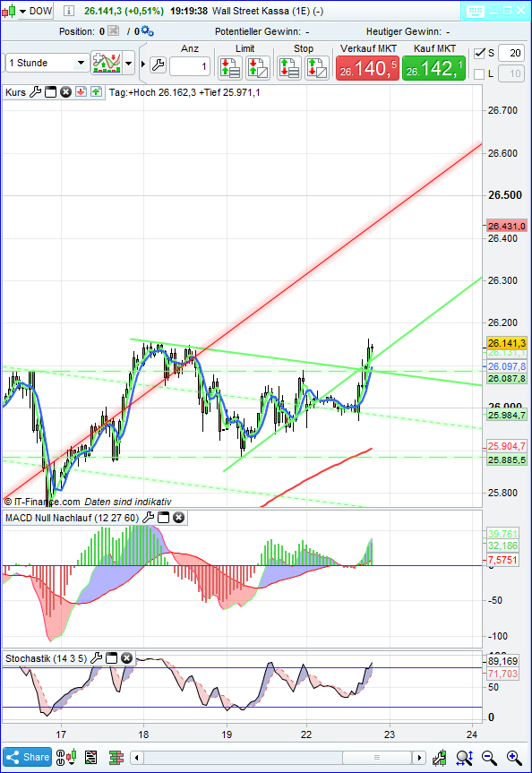Expand the indicators dropdown arrow
Screen dimensions: 532x773
pos(129,64)
